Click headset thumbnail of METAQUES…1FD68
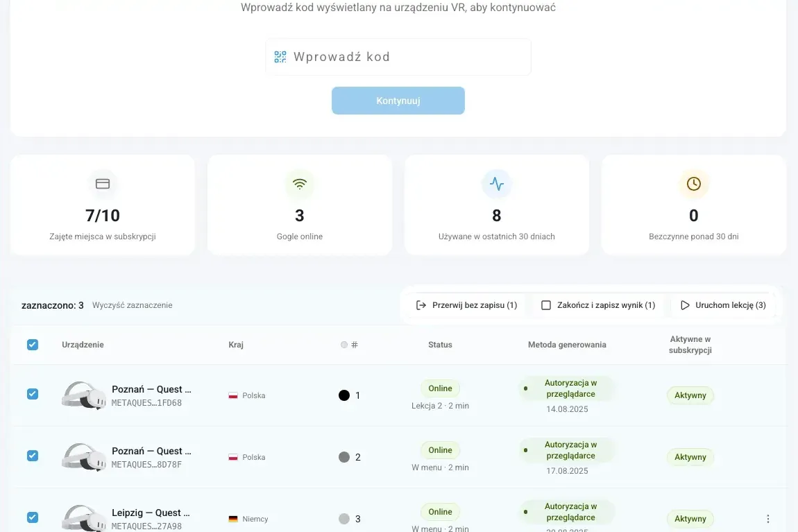 point(84,395)
